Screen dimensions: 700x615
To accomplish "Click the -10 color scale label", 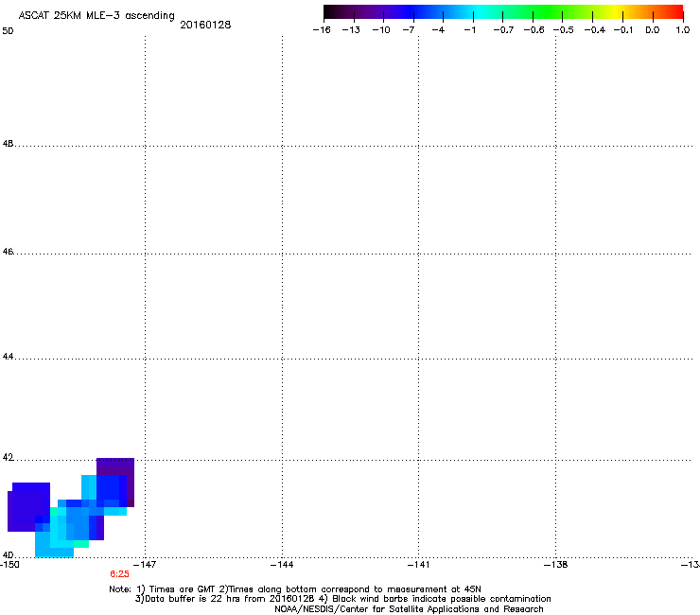I will [x=381, y=30].
